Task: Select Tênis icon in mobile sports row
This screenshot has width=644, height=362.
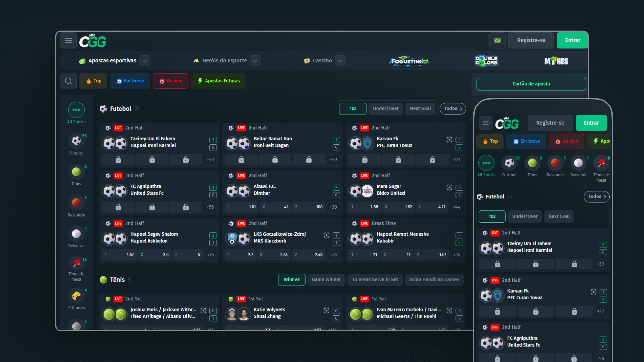Action: click(x=532, y=163)
